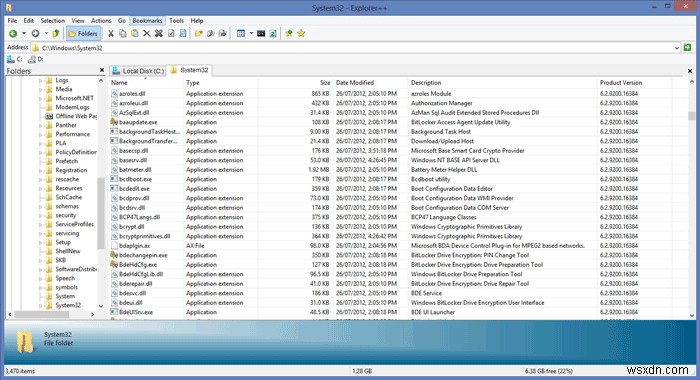700x380 pixels.
Task: Click the Copy To folder icon
Action: (211, 33)
